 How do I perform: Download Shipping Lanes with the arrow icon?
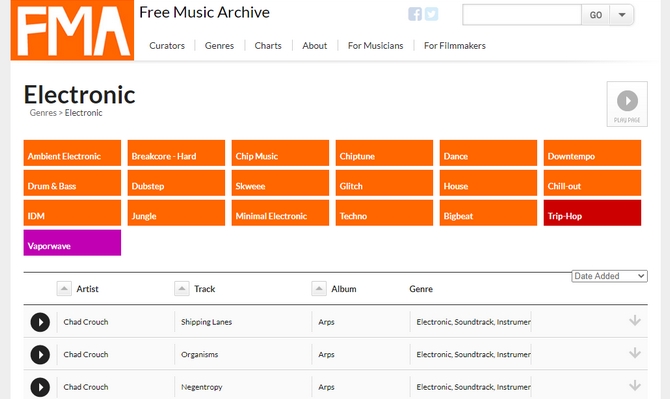(x=635, y=320)
